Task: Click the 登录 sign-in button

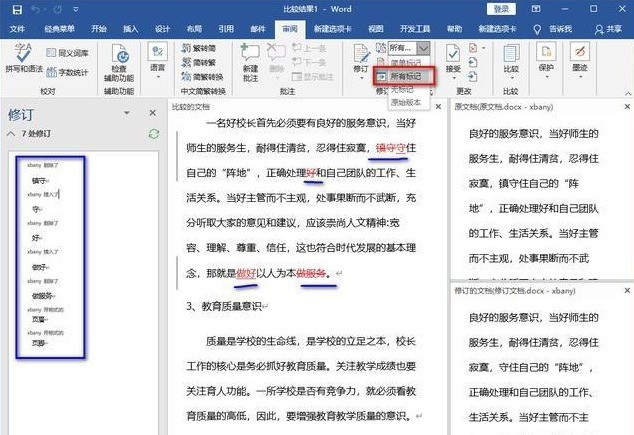Action: (501, 9)
